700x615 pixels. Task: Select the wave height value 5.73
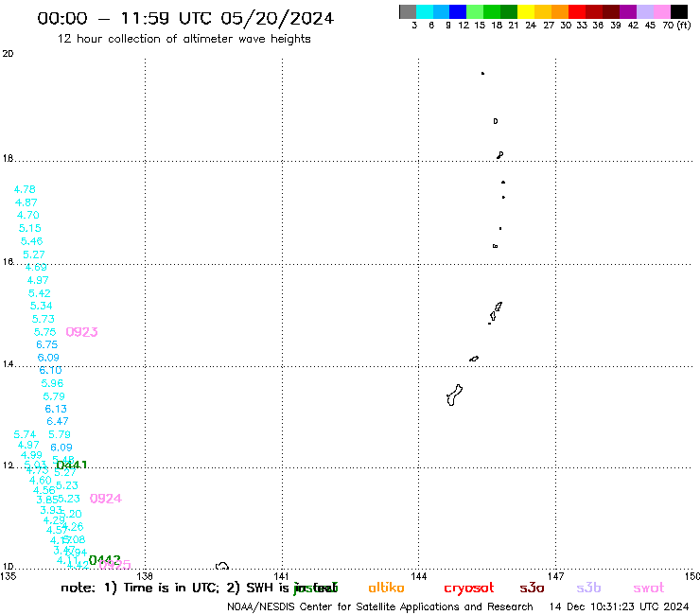[x=43, y=319]
